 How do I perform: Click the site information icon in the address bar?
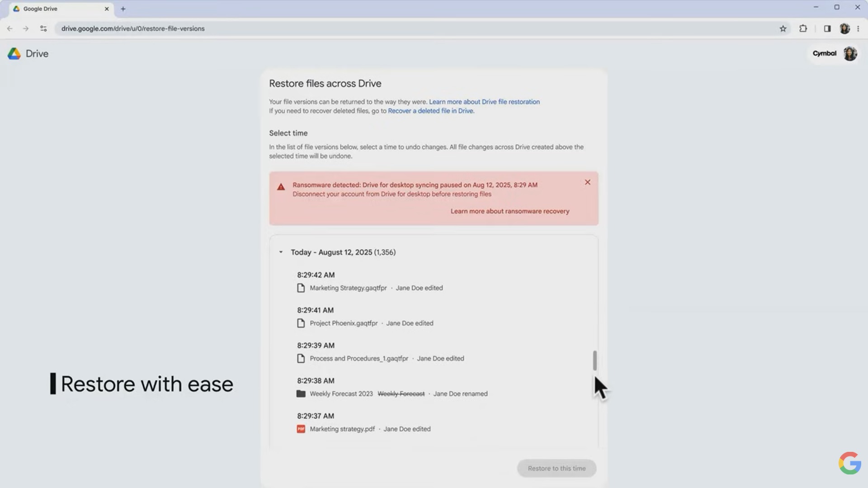43,28
